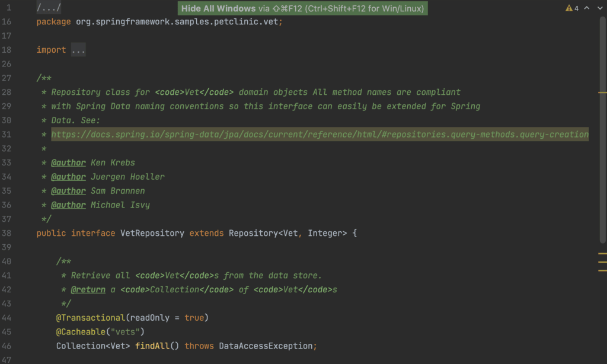Screen dimensions: 607x364
Task: Expand the collapsed header comment /.../
Action: pyautogui.click(x=49, y=8)
